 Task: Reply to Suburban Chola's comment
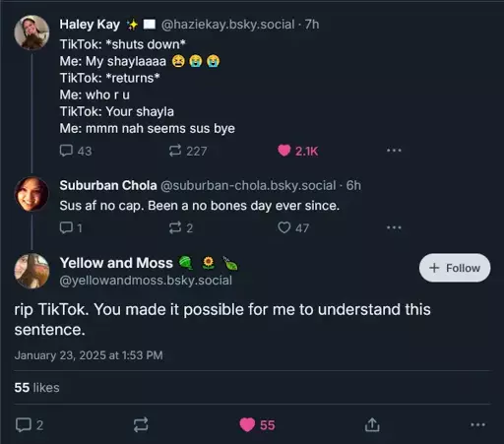[71, 227]
